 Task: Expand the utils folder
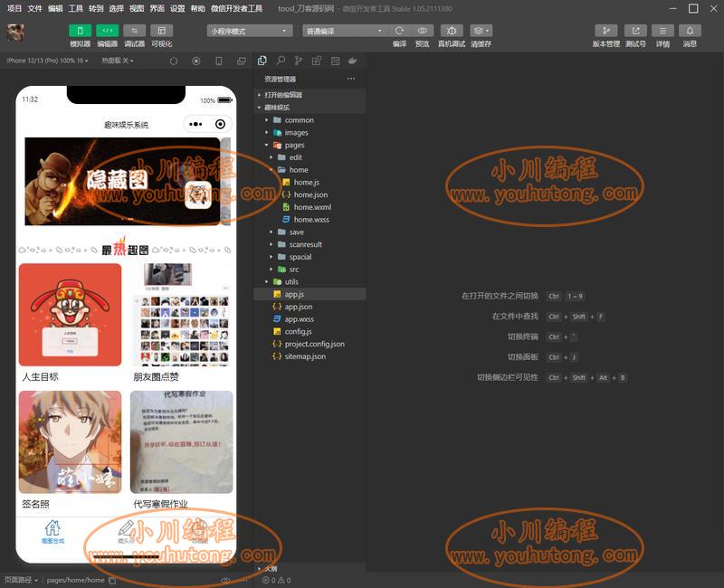pos(310,282)
